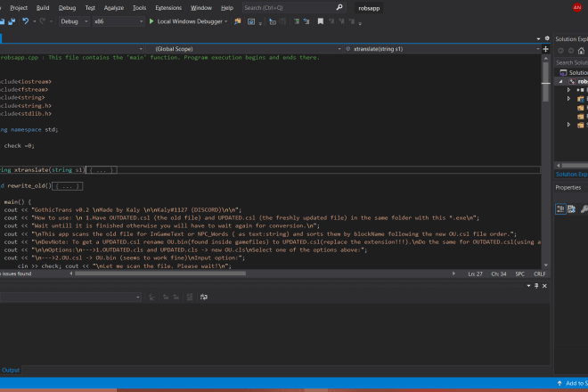Close the Output panel with the X
588x392 pixels.
(x=544, y=286)
